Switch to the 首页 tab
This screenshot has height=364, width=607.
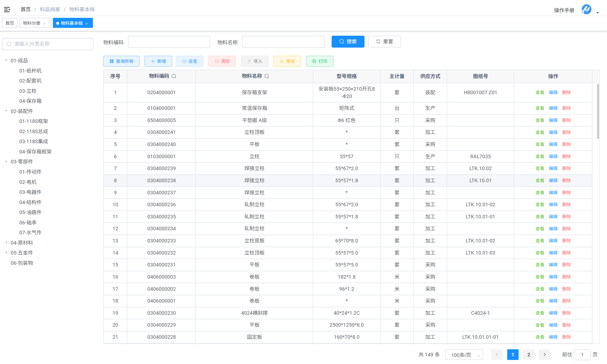(x=10, y=23)
